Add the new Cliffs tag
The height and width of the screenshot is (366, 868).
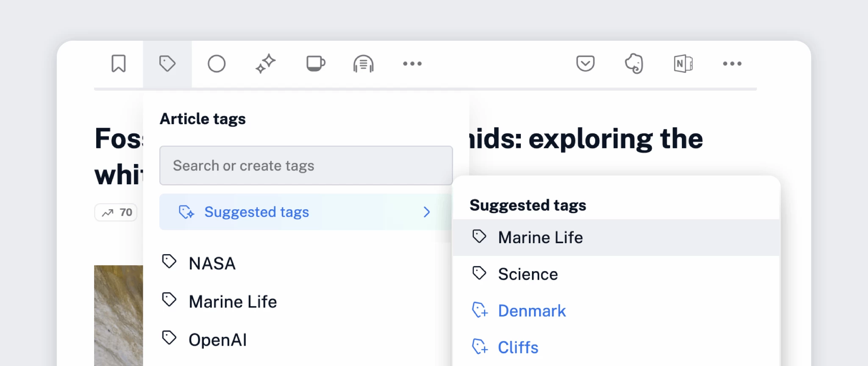[x=518, y=347]
